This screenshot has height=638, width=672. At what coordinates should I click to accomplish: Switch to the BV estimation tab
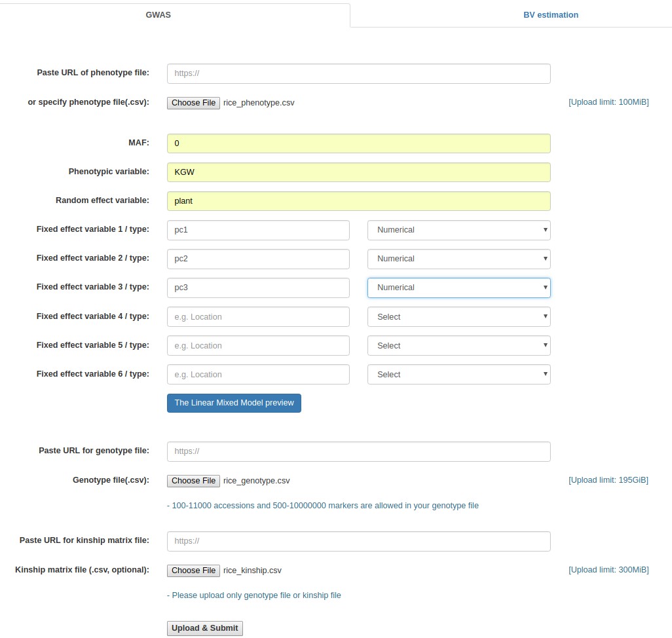550,14
